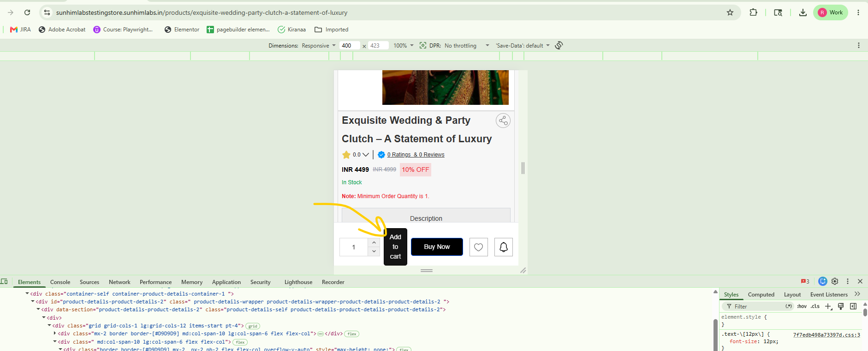Click the product image thumbnail
Screen dimensions: 868x351
[446, 87]
